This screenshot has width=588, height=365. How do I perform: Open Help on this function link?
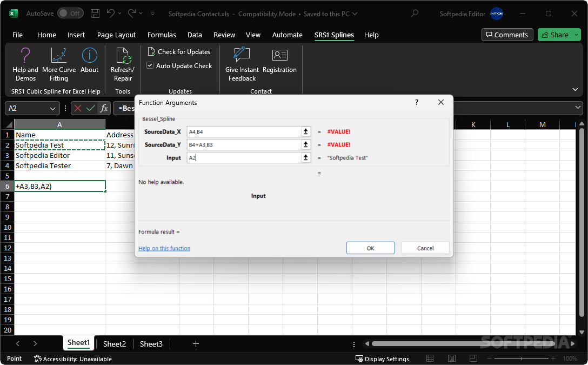click(x=164, y=248)
